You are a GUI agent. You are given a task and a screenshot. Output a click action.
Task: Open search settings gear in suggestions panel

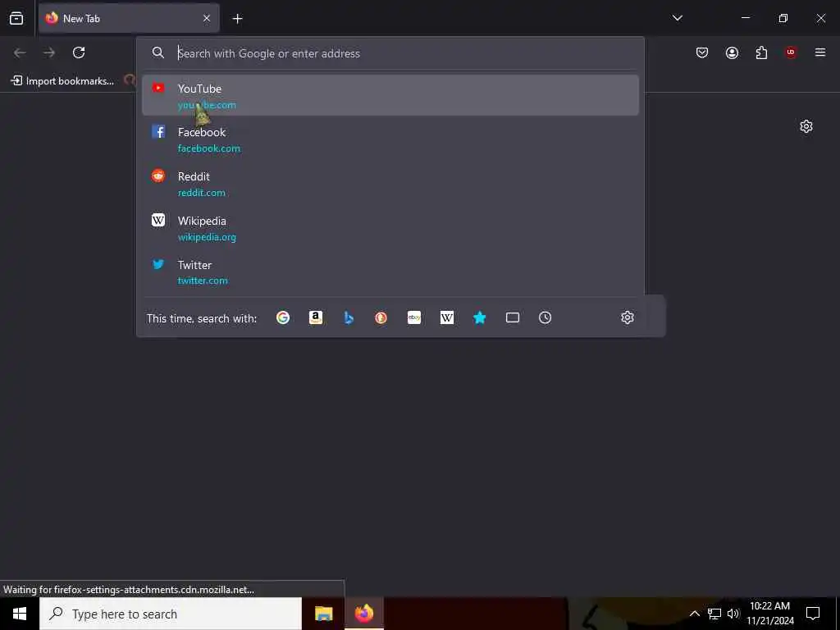click(x=628, y=317)
